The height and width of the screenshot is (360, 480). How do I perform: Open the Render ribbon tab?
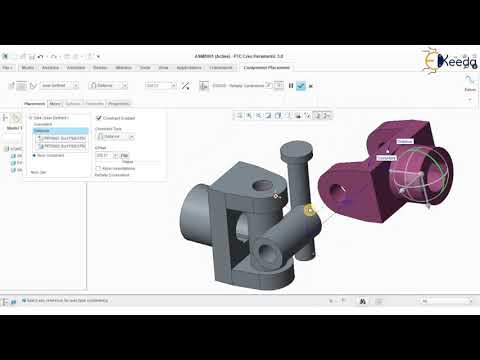[x=100, y=68]
